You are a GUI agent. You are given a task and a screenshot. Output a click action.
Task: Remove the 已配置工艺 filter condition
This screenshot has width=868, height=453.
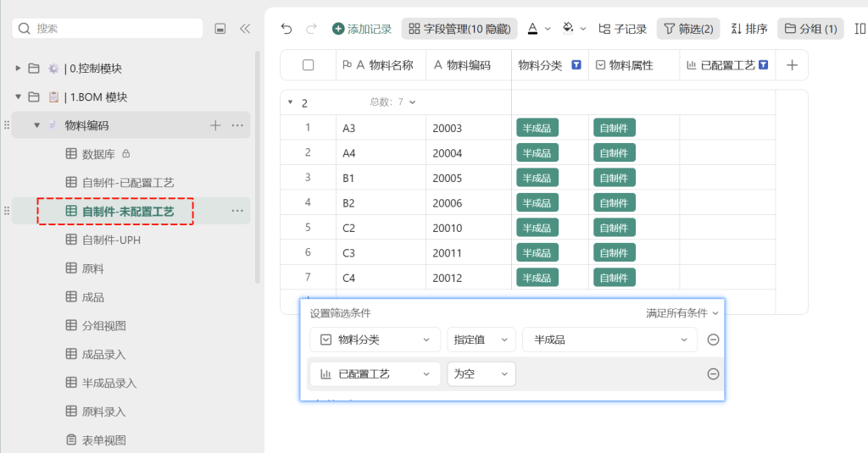click(713, 374)
